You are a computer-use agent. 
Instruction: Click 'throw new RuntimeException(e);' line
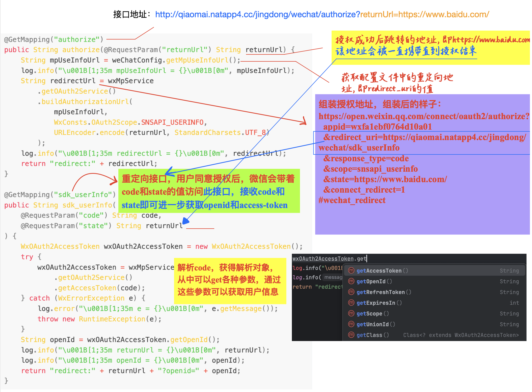pos(100,319)
